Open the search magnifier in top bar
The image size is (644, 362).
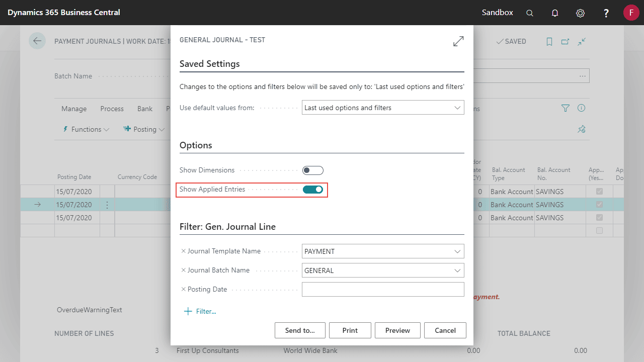(x=530, y=13)
